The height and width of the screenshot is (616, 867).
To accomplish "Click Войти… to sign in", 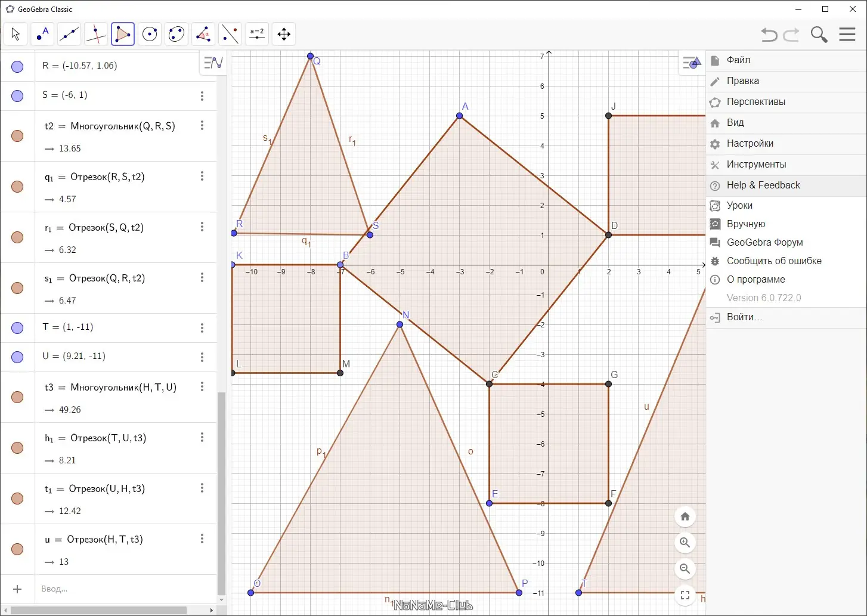I will pyautogui.click(x=786, y=317).
